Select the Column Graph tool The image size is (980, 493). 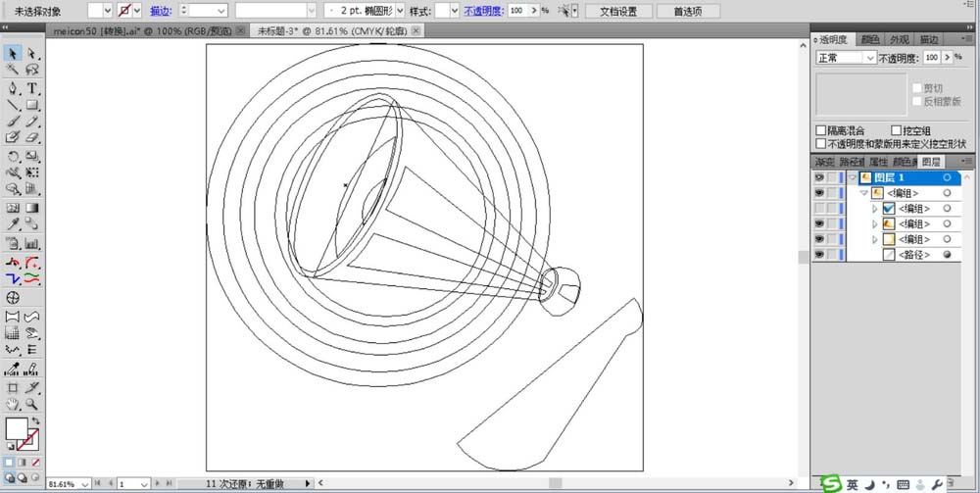click(32, 244)
